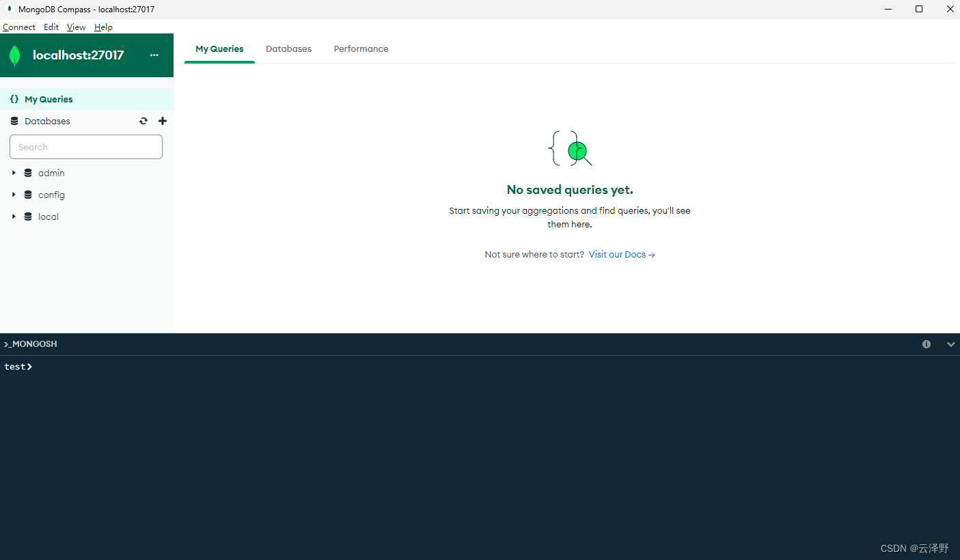This screenshot has width=960, height=560.
Task: Refresh the databases list
Action: (143, 121)
